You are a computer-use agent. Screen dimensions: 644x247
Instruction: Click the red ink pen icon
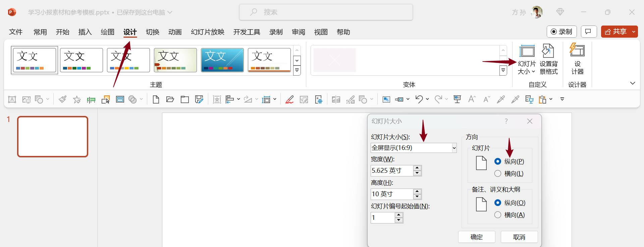click(289, 99)
